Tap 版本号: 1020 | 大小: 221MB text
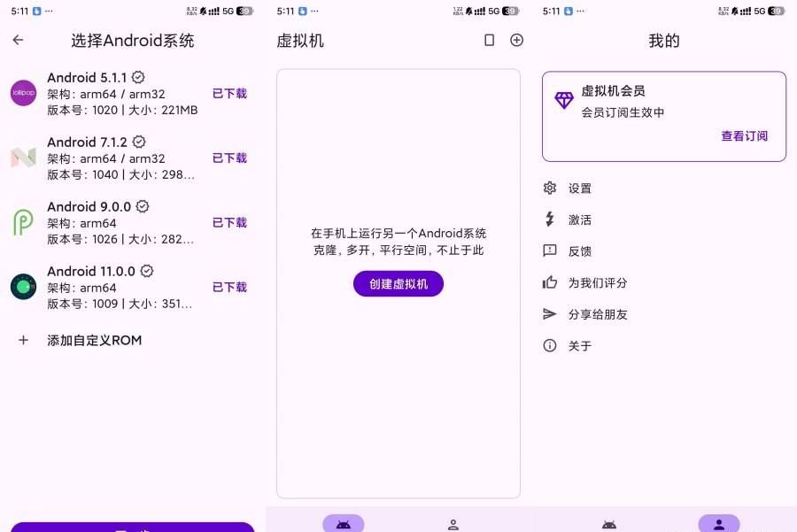The height and width of the screenshot is (532, 797). 122,110
